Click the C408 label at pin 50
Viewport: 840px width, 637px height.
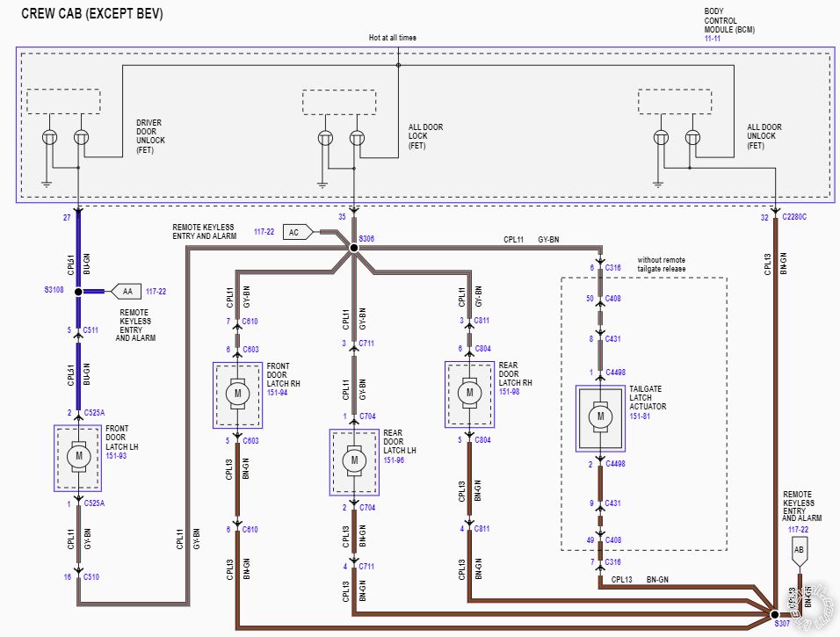pyautogui.click(x=612, y=299)
